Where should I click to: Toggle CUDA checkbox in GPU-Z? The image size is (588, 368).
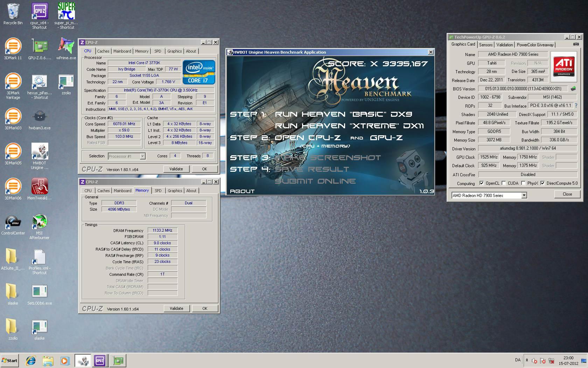coord(504,183)
